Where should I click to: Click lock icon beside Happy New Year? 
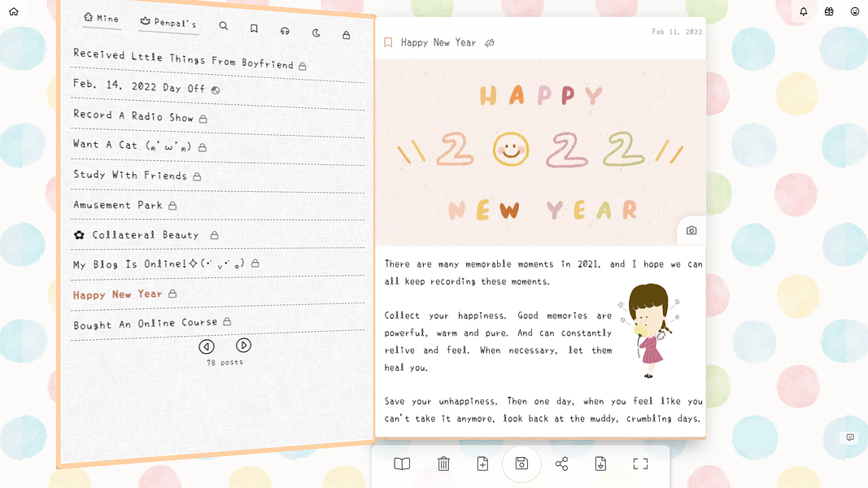[172, 294]
